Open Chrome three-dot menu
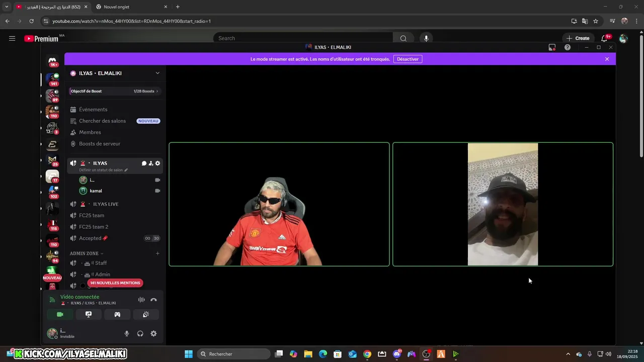644x362 pixels. [636, 21]
